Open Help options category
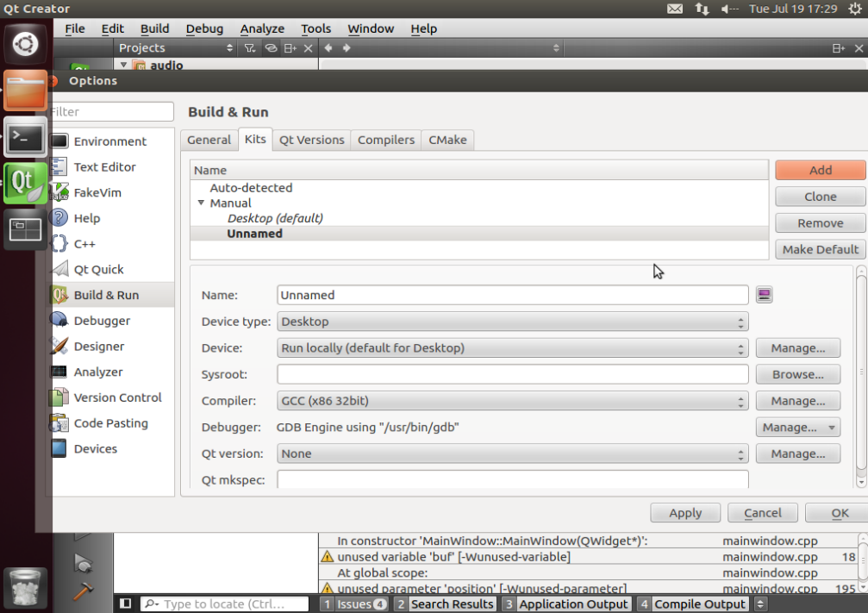This screenshot has height=613, width=868. [x=110, y=218]
